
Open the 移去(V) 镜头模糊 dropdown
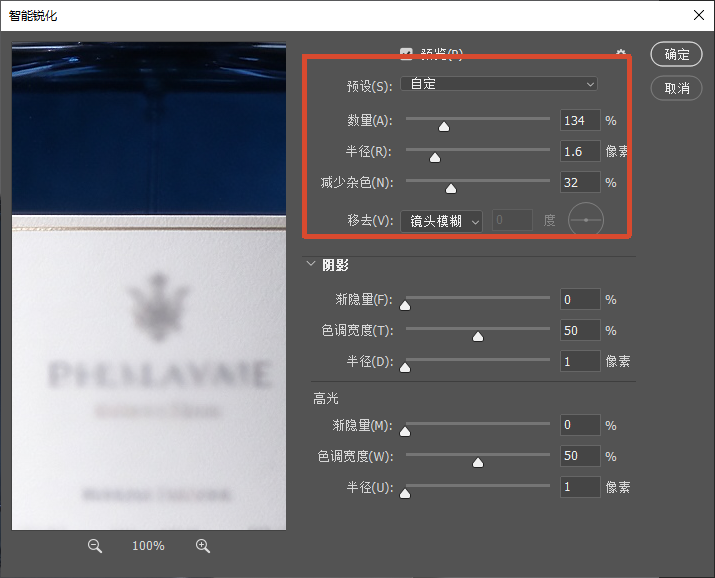pyautogui.click(x=441, y=222)
